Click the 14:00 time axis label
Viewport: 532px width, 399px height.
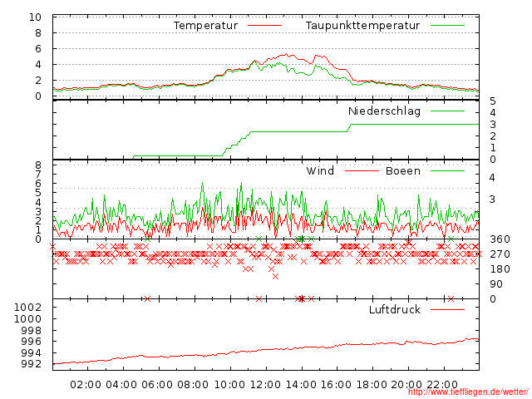pos(301,385)
